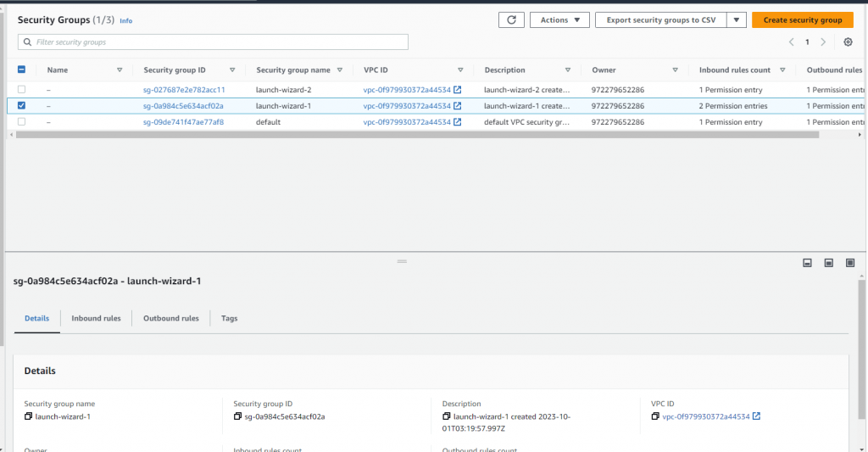Click the page number 1
The width and height of the screenshot is (868, 452).
coord(807,42)
